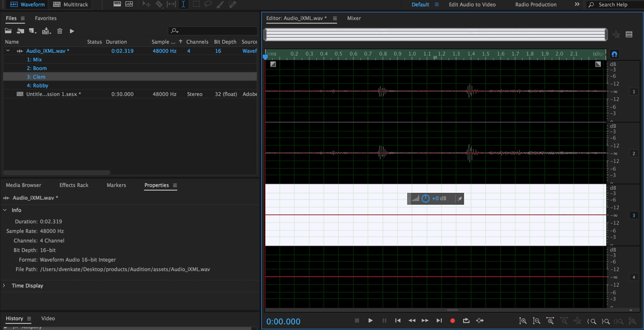Screen dimensions: 644x330
Task: Start playback with the Play button
Action: 370,321
